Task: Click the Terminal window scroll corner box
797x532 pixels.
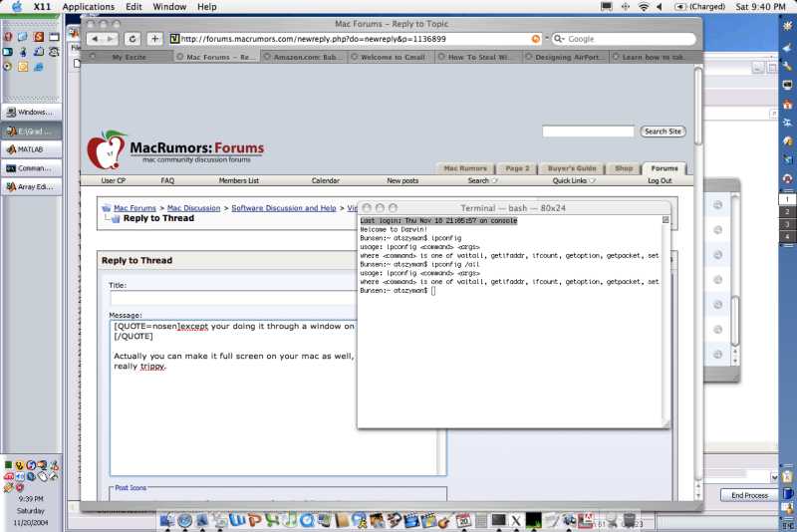Action: tap(665, 219)
